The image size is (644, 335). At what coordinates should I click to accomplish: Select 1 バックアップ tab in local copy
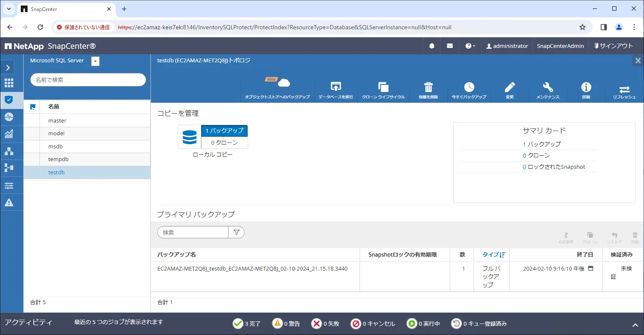[224, 131]
